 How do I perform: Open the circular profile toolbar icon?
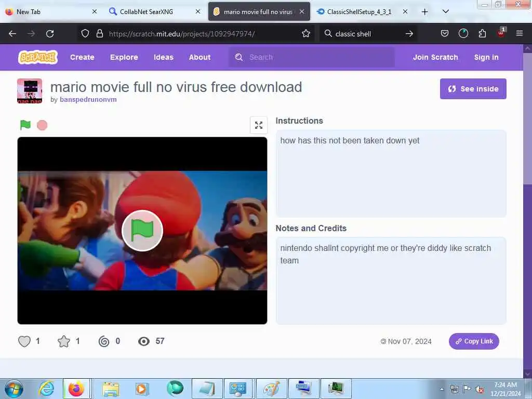(x=463, y=33)
